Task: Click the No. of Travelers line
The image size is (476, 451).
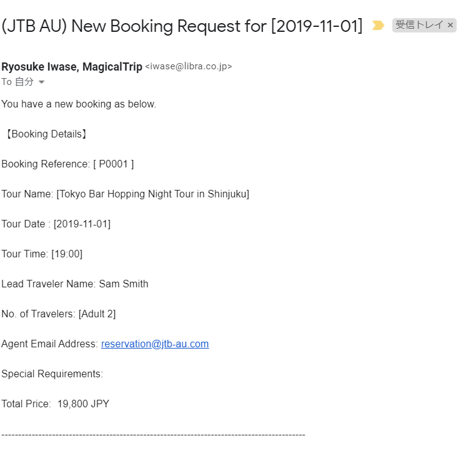Action: click(x=59, y=314)
